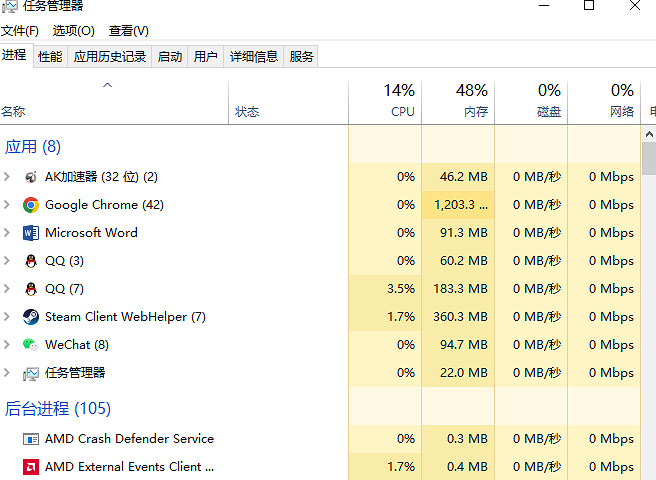Click the vertical scrollbar thumb
The width and height of the screenshot is (656, 480).
click(x=648, y=160)
